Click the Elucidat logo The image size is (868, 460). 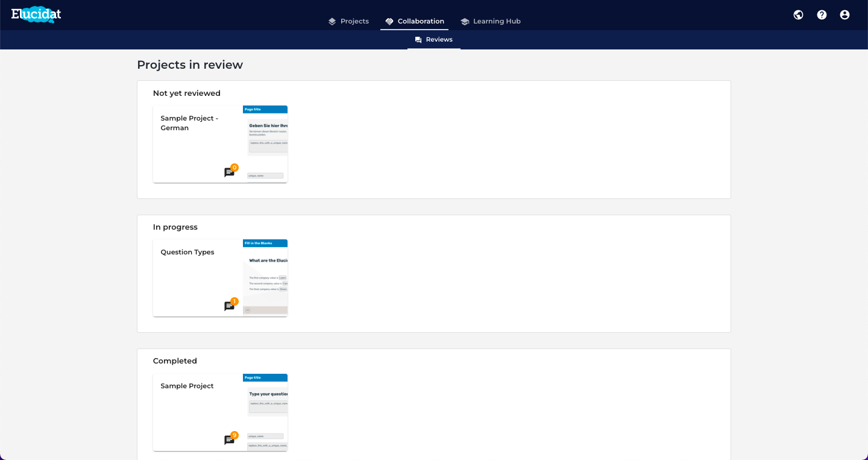coord(36,14)
